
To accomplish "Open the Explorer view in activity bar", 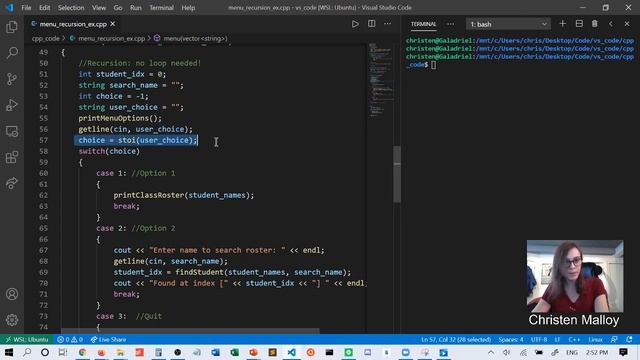I will 12,27.
